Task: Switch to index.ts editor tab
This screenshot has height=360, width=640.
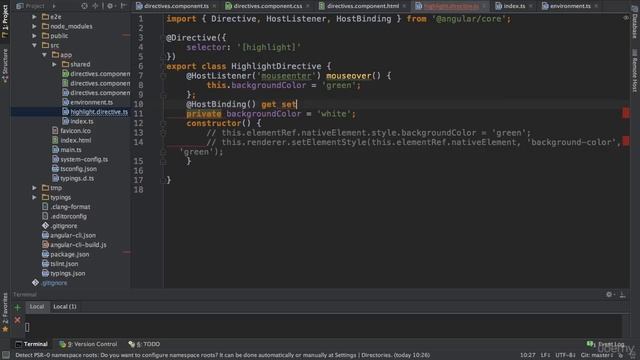Action: (514, 6)
